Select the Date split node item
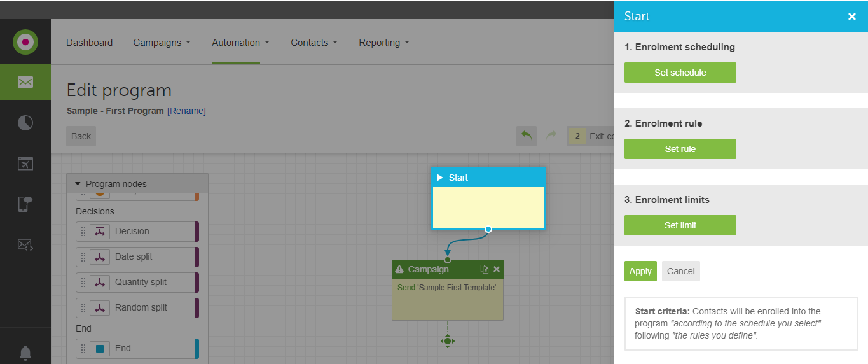 pyautogui.click(x=134, y=256)
